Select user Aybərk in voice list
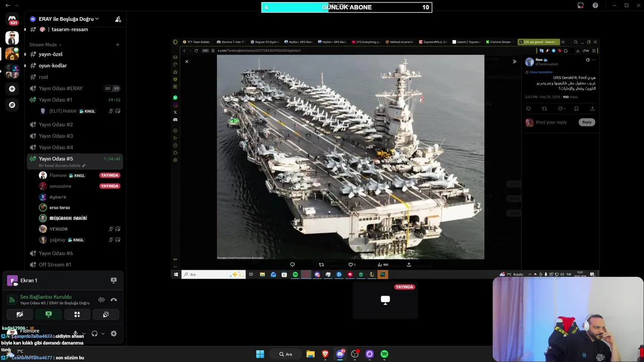 79,197
